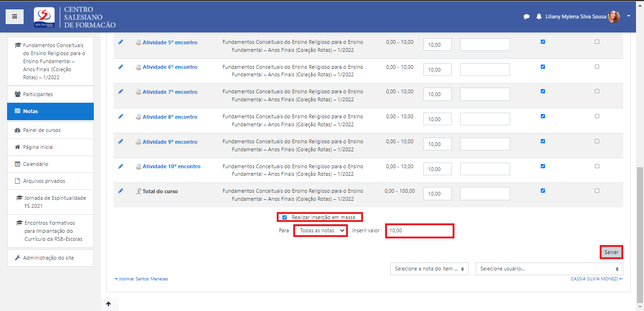Click the Inserir valor input field
The width and height of the screenshot is (644, 311).
pos(419,231)
